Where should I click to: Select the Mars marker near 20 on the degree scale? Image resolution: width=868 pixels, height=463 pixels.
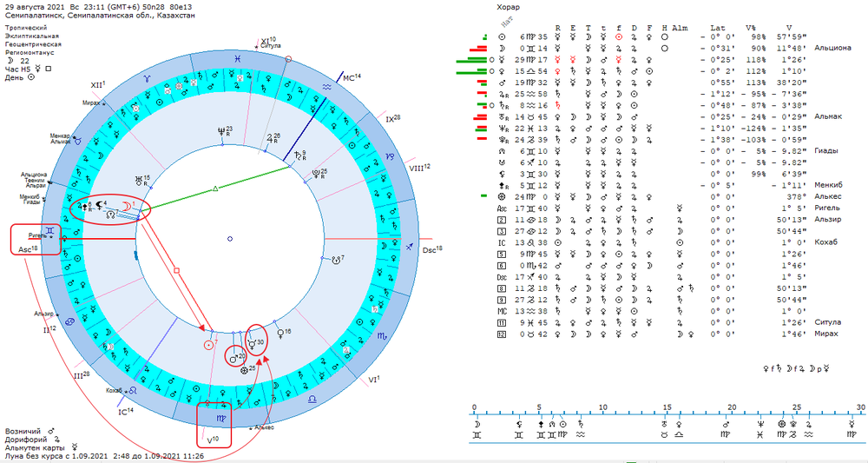tap(725, 424)
